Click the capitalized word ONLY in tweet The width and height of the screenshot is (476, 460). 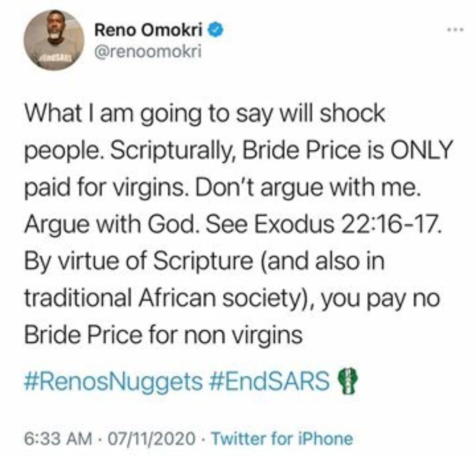[421, 150]
